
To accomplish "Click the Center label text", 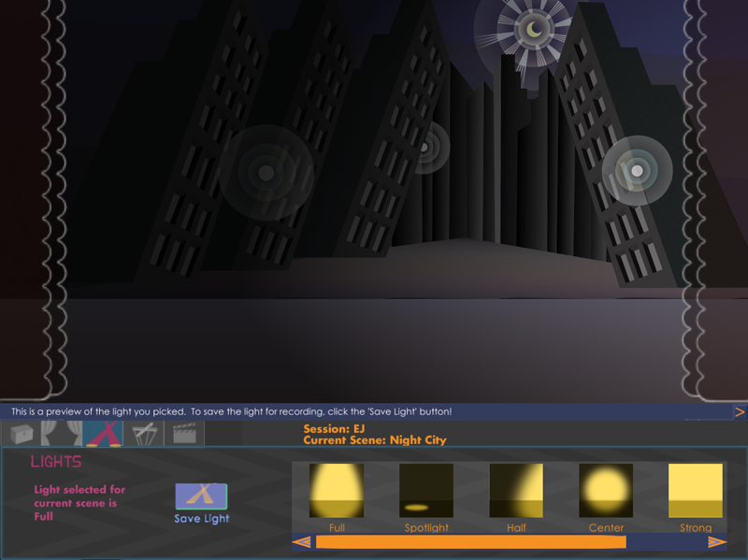I will pyautogui.click(x=606, y=527).
